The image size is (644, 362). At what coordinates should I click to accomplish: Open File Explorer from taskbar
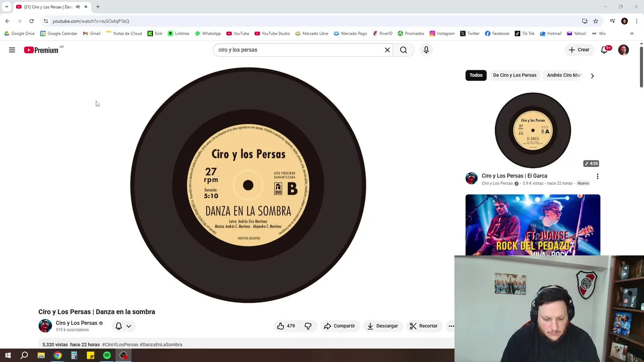tap(41, 355)
